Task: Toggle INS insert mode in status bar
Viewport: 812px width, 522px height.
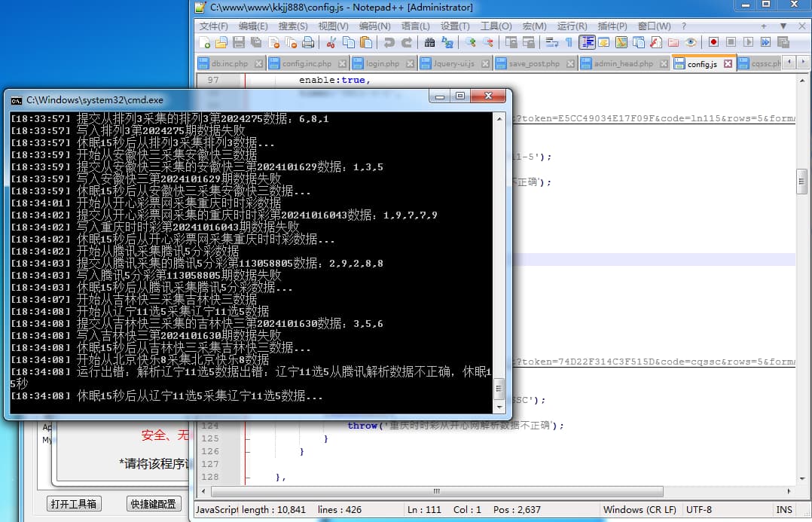Action: (783, 510)
